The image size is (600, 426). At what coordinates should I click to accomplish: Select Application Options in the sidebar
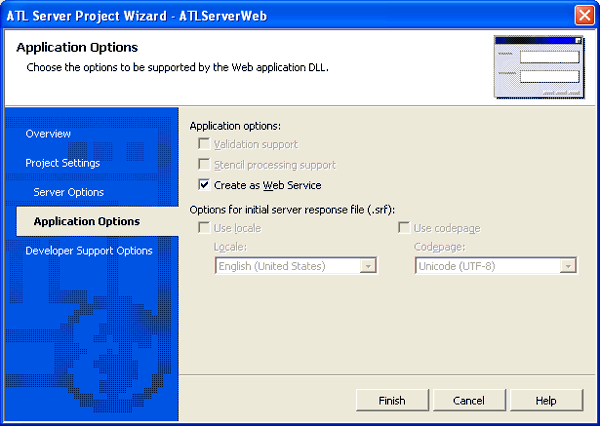86,221
